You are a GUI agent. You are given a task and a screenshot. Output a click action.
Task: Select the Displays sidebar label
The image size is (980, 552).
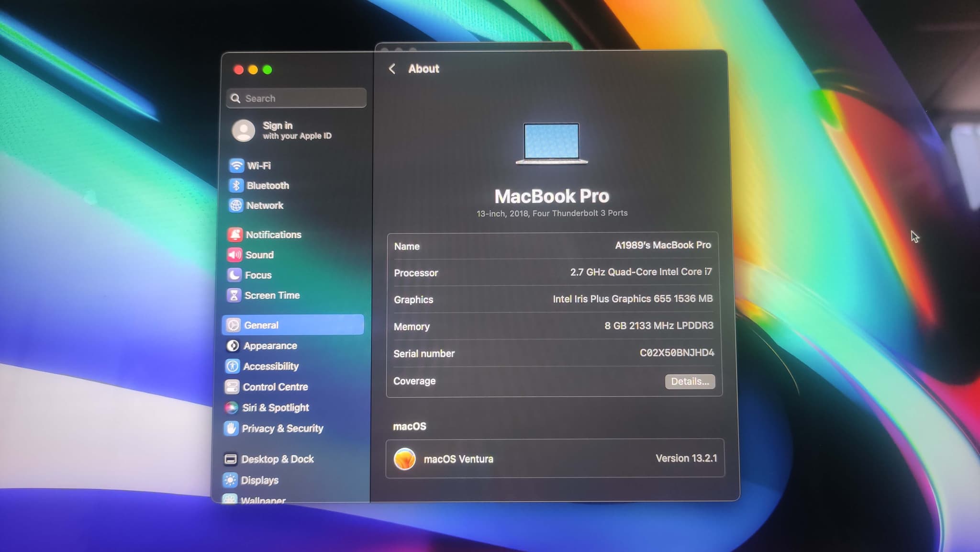coord(259,480)
